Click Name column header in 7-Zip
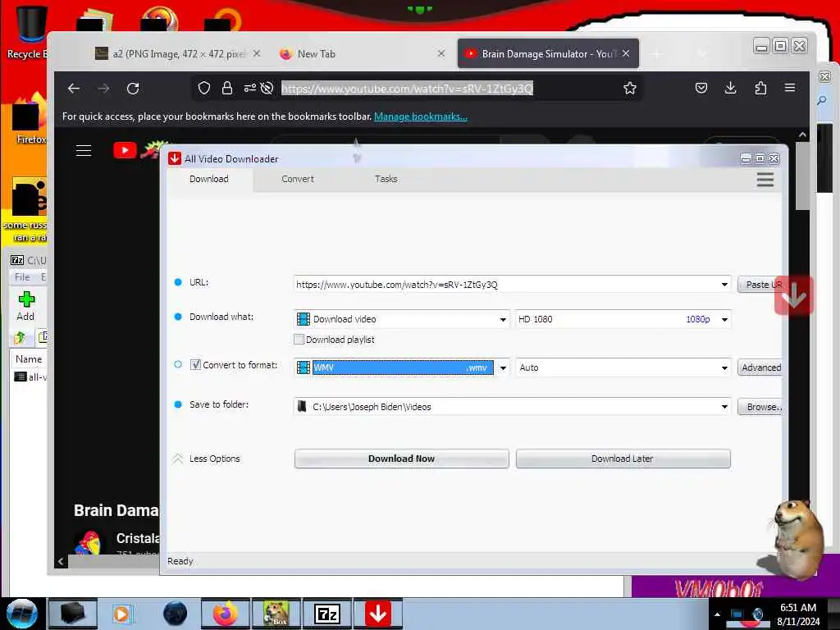 (x=29, y=359)
